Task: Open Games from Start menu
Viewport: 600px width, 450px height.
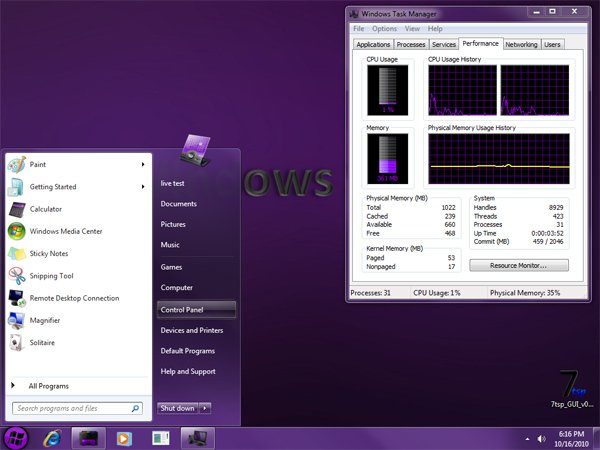Action: point(171,267)
